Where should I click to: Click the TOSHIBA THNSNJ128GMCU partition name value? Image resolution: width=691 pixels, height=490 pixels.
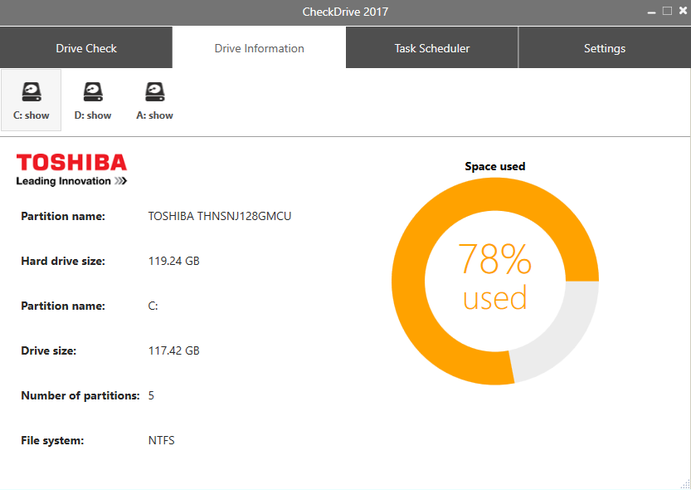click(x=219, y=215)
